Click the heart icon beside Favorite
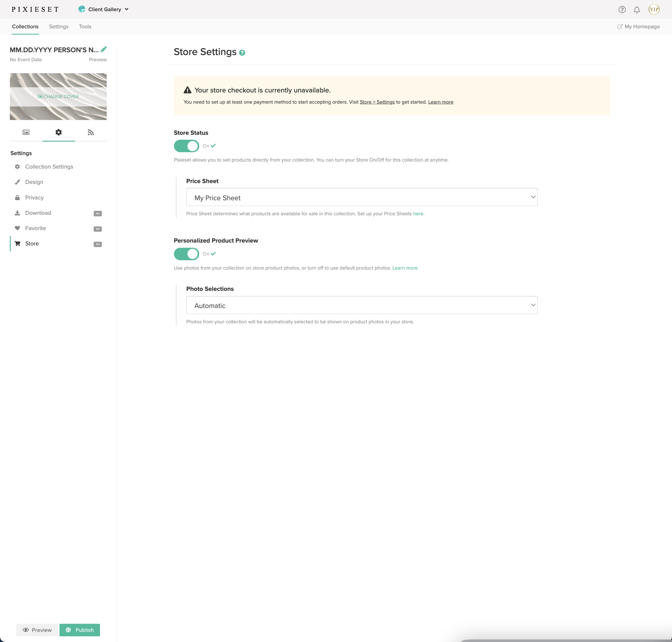 (x=17, y=228)
